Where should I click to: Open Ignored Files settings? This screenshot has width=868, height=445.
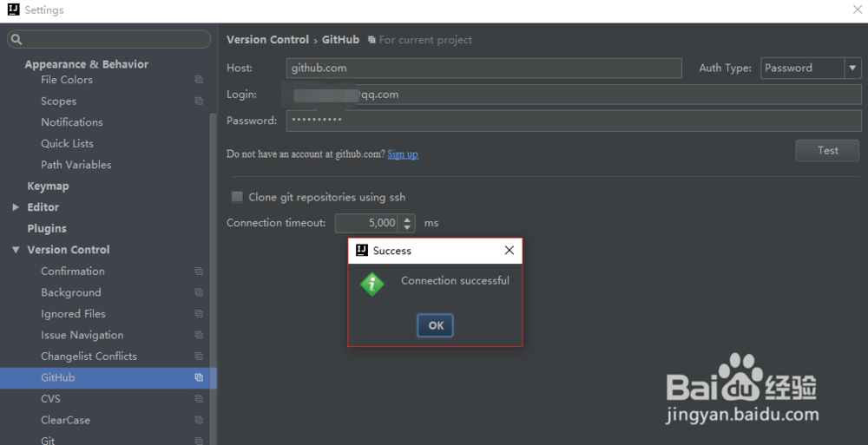point(73,314)
